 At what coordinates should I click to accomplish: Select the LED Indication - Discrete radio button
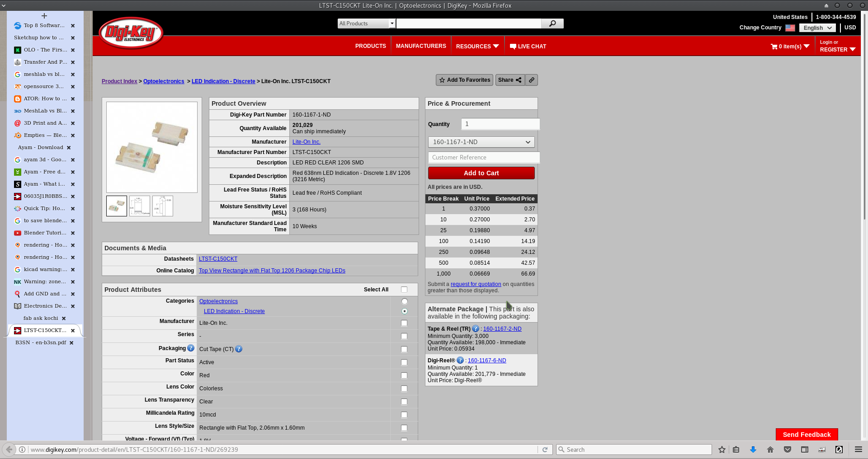(x=405, y=311)
